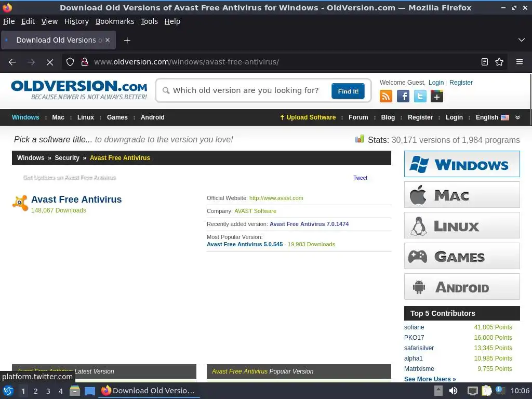532x399 pixels.
Task: Select the Linux platform banner
Action: pos(462,225)
